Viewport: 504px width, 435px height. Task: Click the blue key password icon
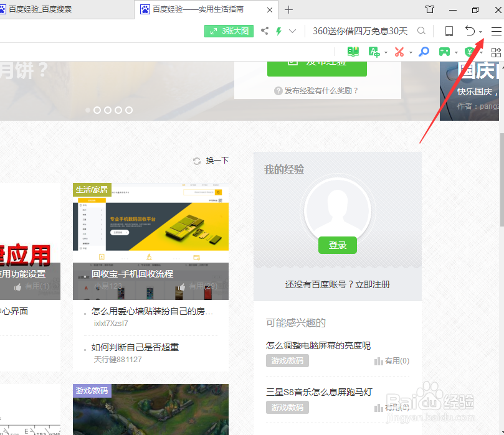click(x=424, y=52)
